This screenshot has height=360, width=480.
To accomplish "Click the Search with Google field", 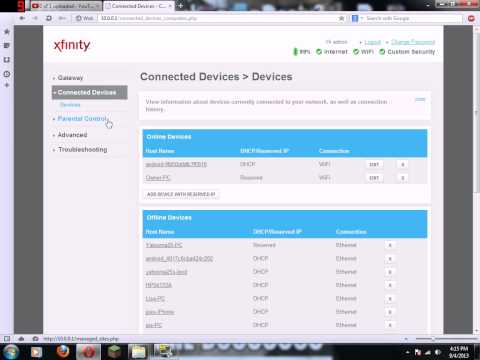I will click(412, 18).
